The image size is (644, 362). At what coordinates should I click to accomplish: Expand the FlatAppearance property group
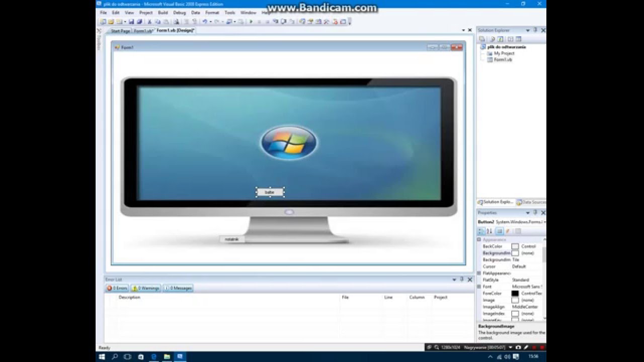(x=479, y=273)
